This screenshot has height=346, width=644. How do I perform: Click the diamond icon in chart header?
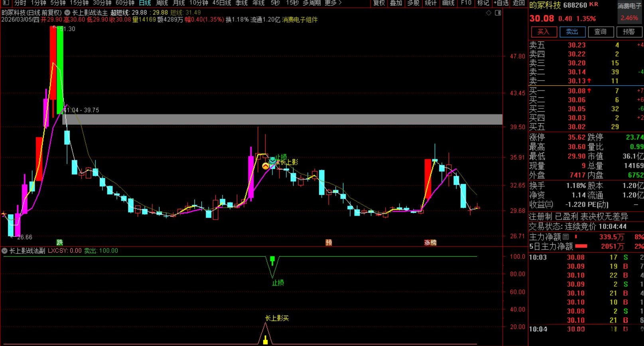pos(488,13)
